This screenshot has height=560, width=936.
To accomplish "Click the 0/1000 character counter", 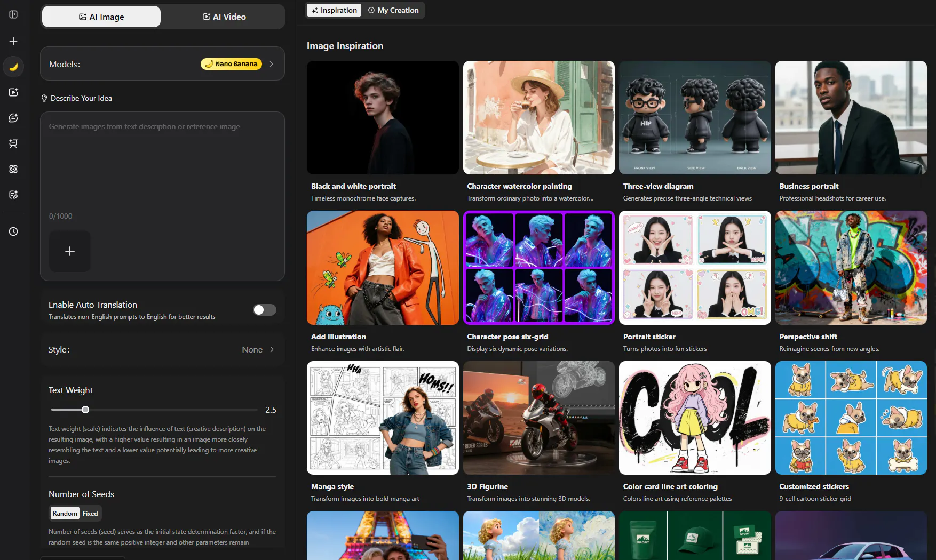I will click(60, 216).
